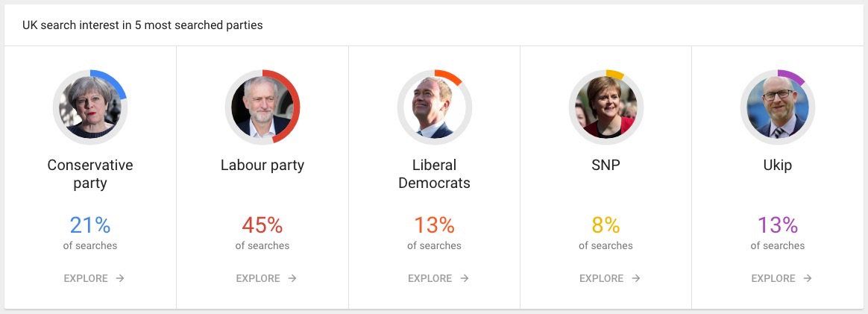This screenshot has height=314, width=868.
Task: Click the arrow icon under Ukip
Action: (x=808, y=278)
